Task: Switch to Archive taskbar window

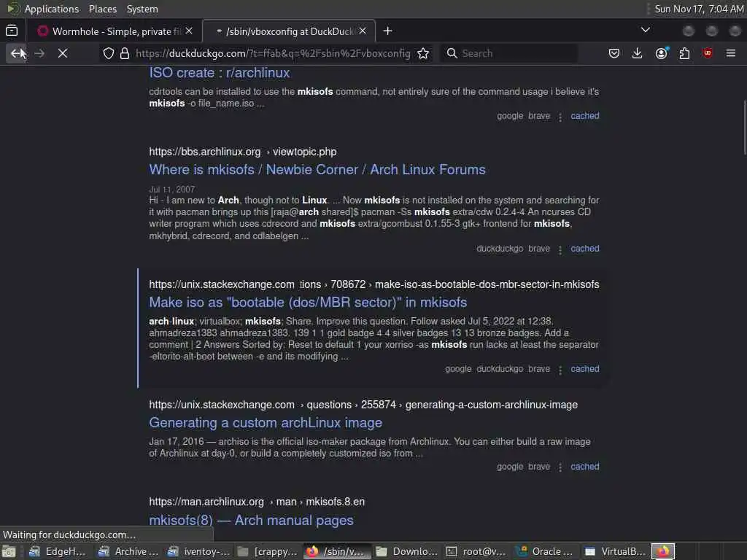Action: 127,551
